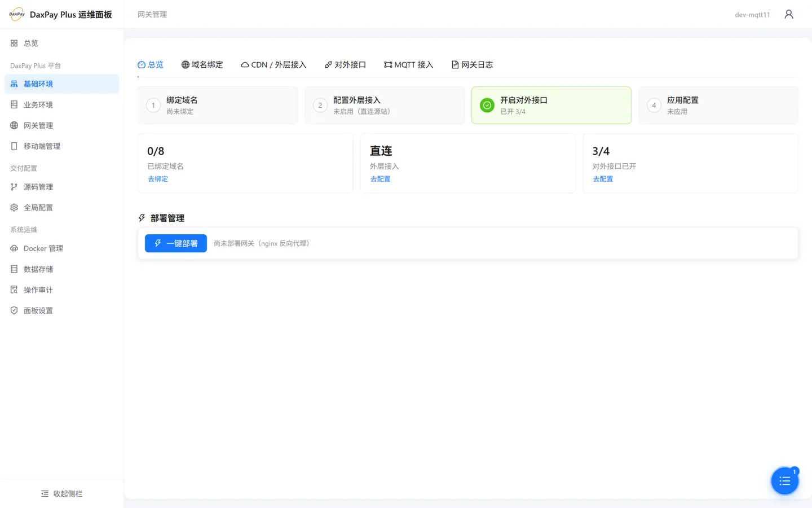812x508 pixels.
Task: Click the DaxPay logo icon
Action: tap(17, 14)
